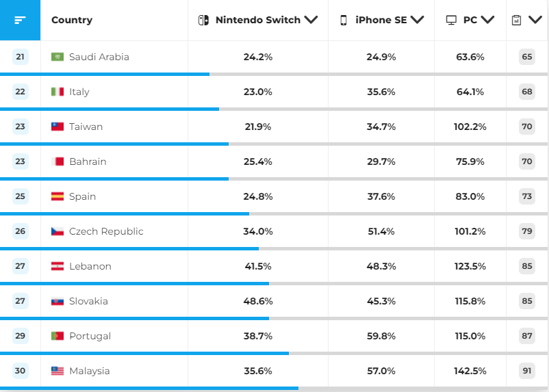Click the Country column header

pyautogui.click(x=72, y=20)
